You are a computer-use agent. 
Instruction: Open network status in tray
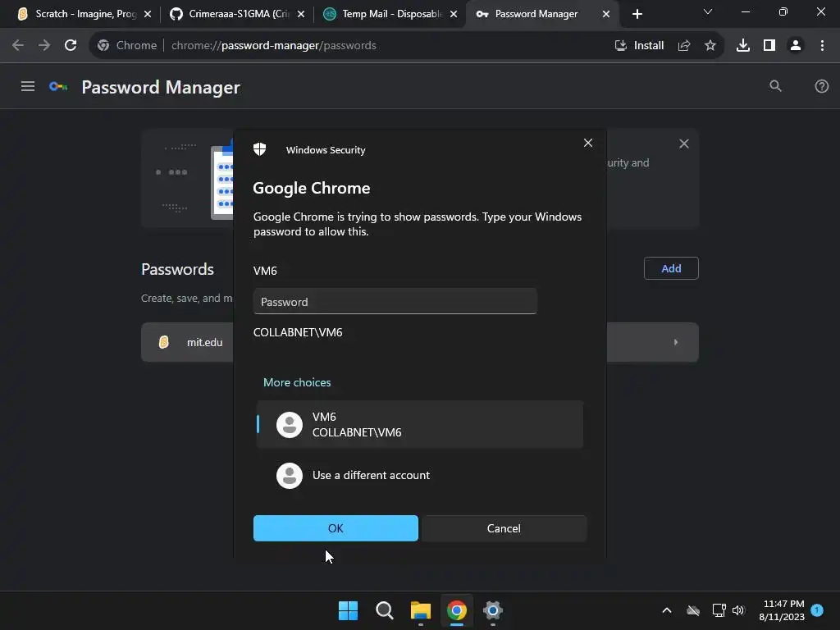tap(719, 610)
